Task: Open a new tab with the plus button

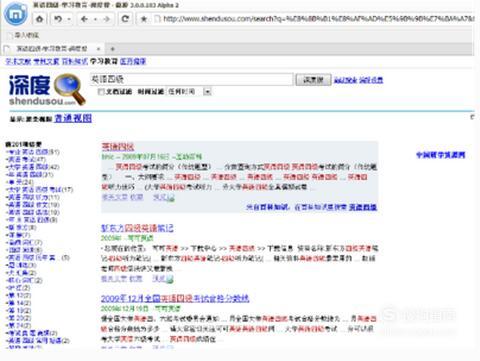Action: [x=113, y=49]
